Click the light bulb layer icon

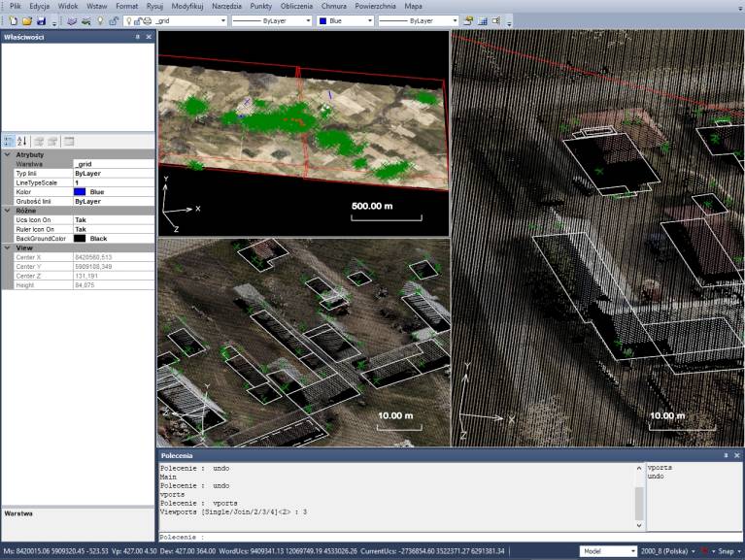tap(100, 20)
